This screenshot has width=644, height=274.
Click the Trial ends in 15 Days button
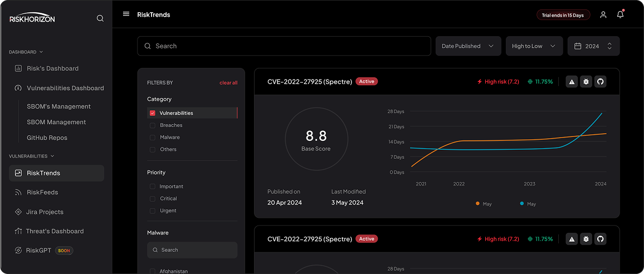click(x=563, y=15)
